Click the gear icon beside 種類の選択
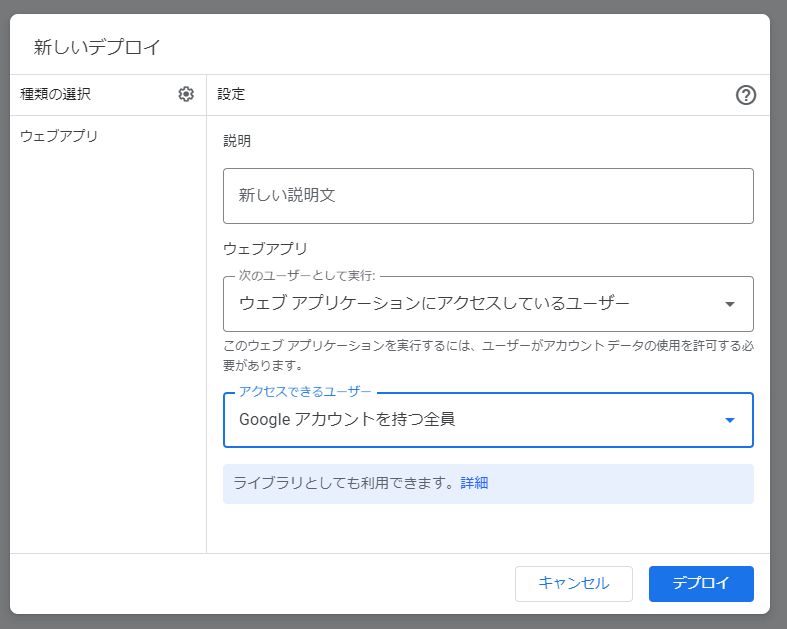The image size is (787, 629). (x=186, y=94)
